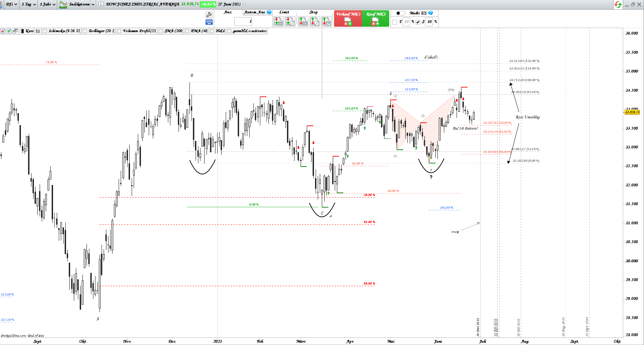
Task: Open the '1 Tag' timeframe dropdown
Action: coord(29,4)
